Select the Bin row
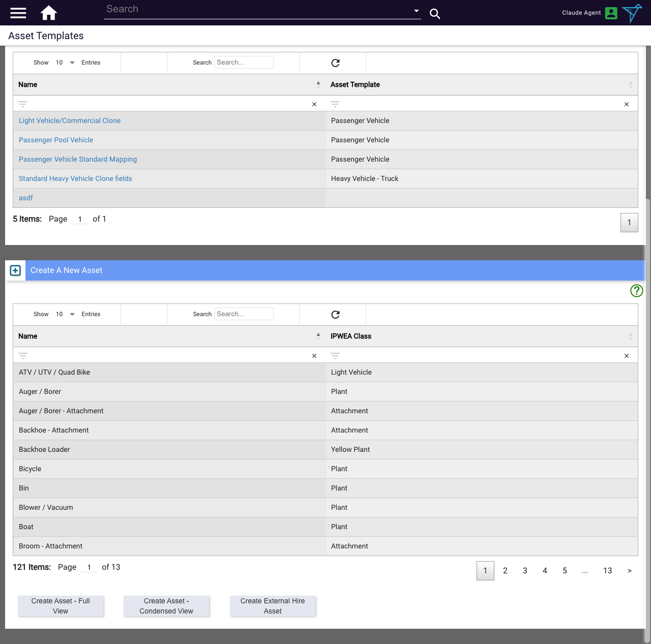651x644 pixels. 325,488
